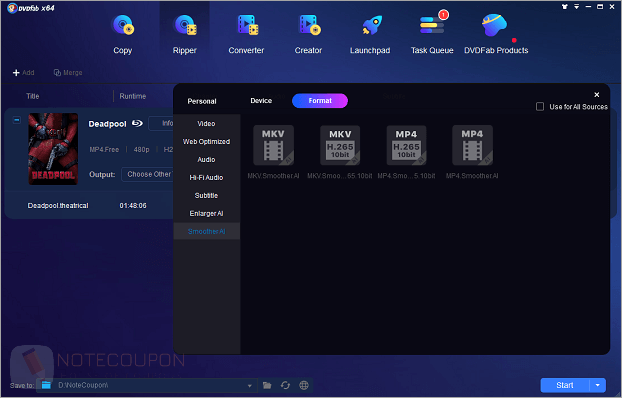622x398 pixels.
Task: Switch to the Format tab
Action: click(x=320, y=101)
